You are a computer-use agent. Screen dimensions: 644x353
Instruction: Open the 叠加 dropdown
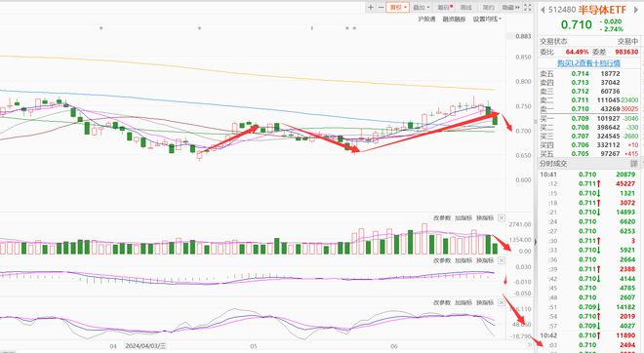pos(421,8)
